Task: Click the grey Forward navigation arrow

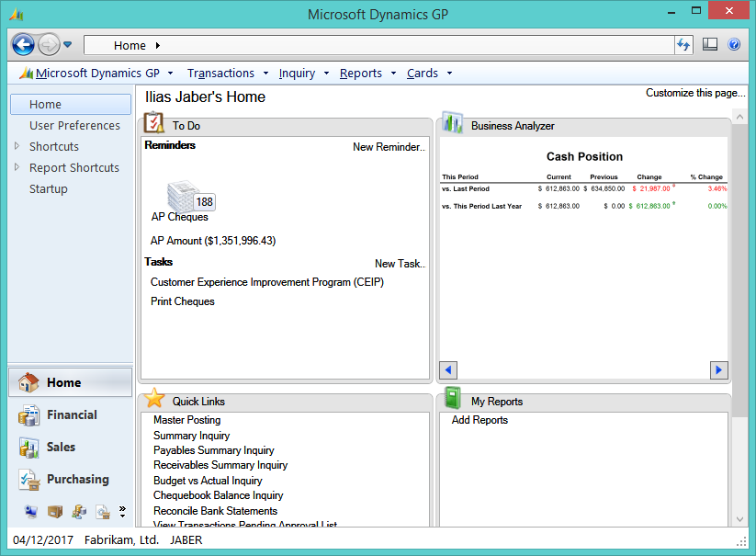Action: click(49, 45)
